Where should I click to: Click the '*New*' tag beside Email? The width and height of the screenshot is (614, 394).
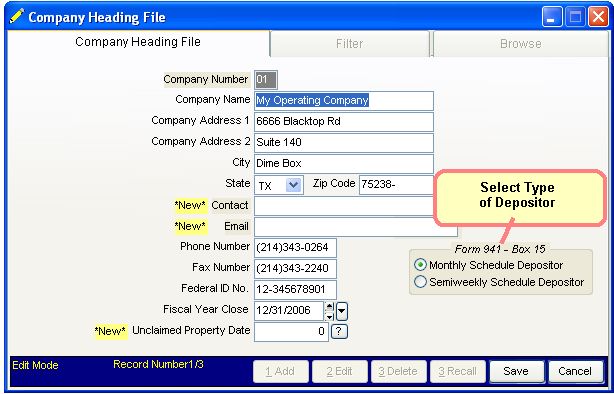click(190, 226)
